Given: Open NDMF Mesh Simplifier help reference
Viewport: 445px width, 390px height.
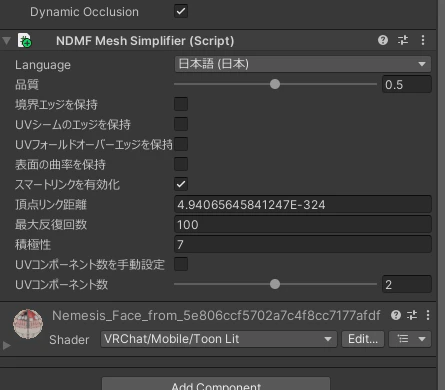Looking at the screenshot, I should 383,40.
